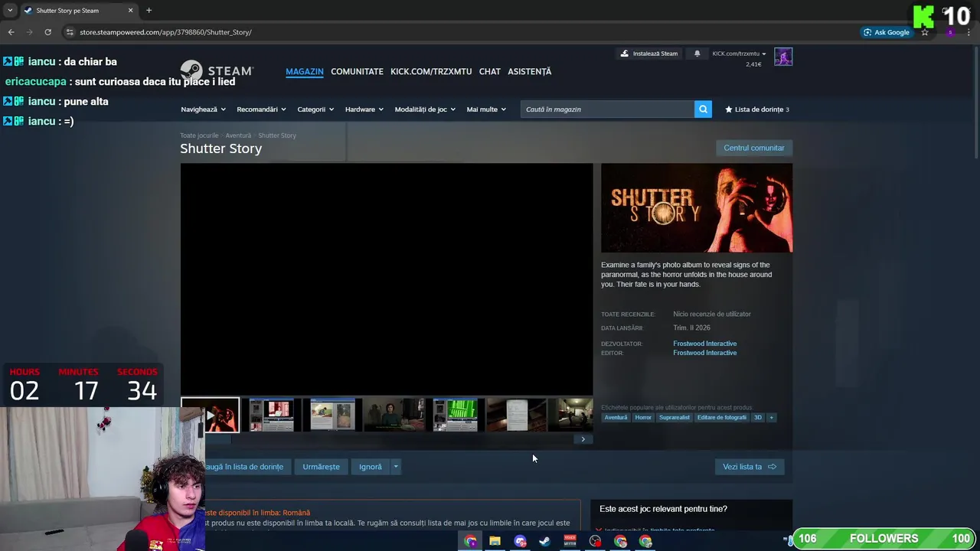Click Toate jocurile breadcrumb
This screenshot has width=980, height=551.
pos(199,135)
